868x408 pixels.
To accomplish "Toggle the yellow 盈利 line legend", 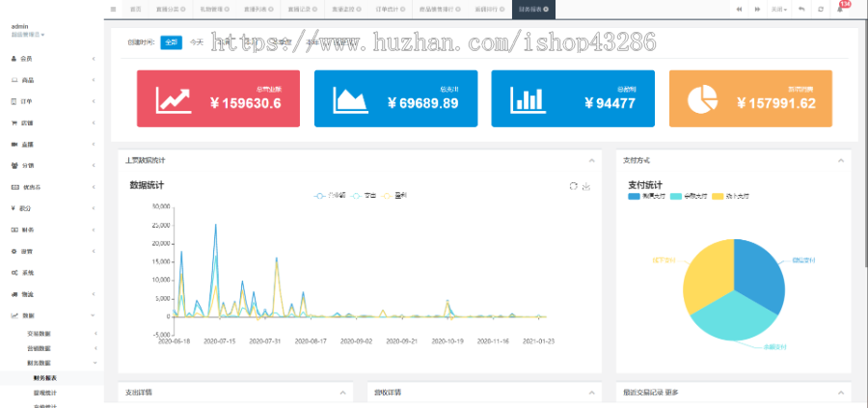I will pos(394,196).
